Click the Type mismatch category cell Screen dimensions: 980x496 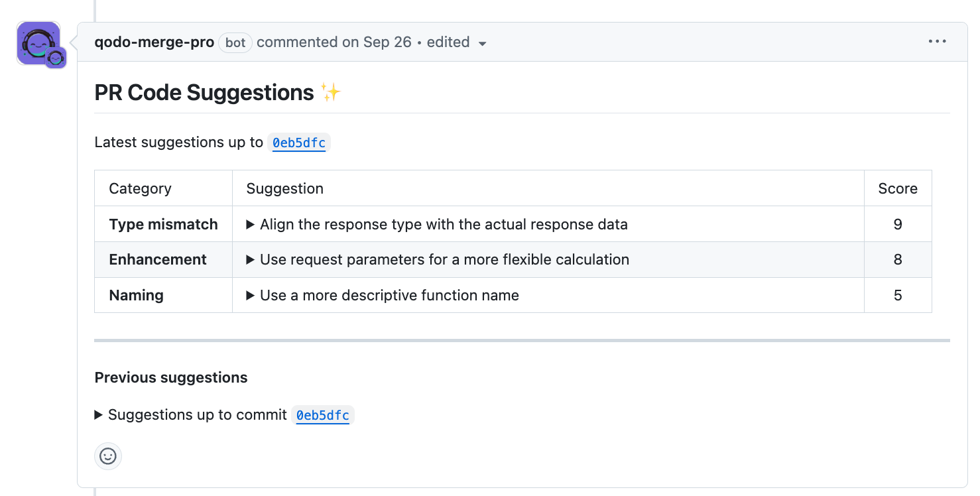coord(163,225)
